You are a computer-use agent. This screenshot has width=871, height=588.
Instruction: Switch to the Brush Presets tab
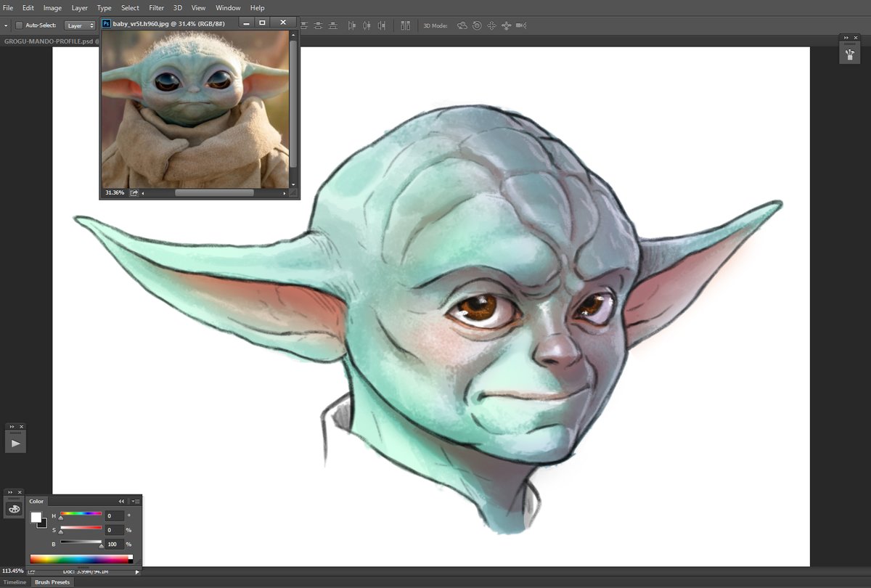click(x=52, y=582)
